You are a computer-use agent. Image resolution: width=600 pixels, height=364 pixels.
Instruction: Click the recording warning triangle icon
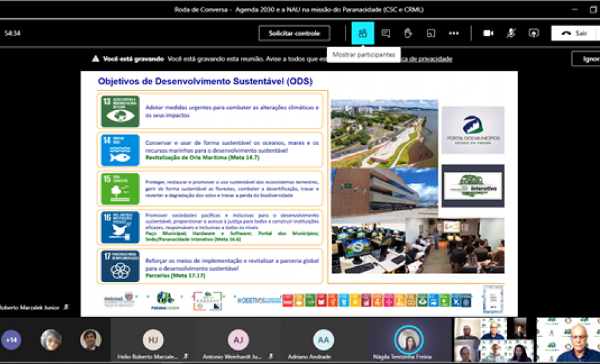pos(96,58)
